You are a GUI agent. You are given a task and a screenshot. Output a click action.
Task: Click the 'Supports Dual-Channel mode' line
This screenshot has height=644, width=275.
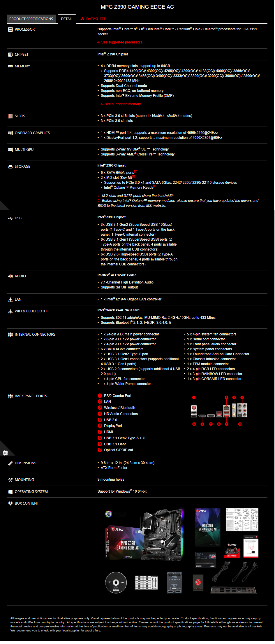coord(124,86)
